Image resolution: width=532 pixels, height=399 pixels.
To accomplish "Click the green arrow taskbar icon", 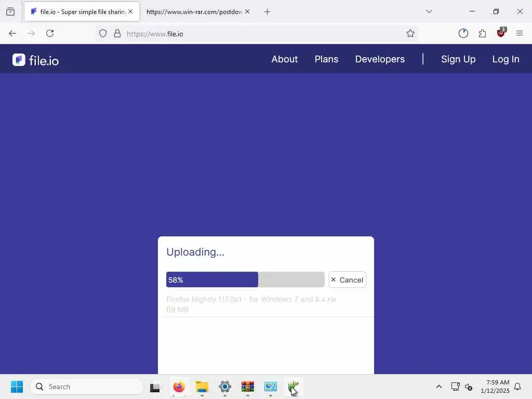I will point(294,387).
